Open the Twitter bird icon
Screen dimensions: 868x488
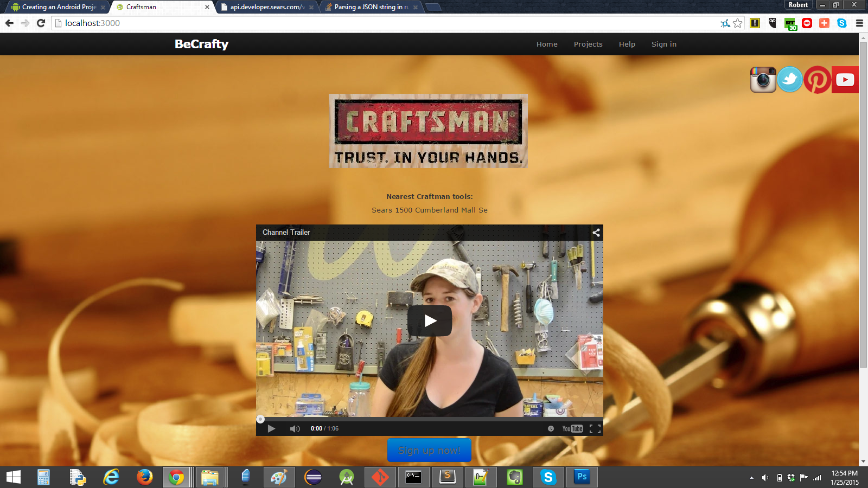coord(790,80)
